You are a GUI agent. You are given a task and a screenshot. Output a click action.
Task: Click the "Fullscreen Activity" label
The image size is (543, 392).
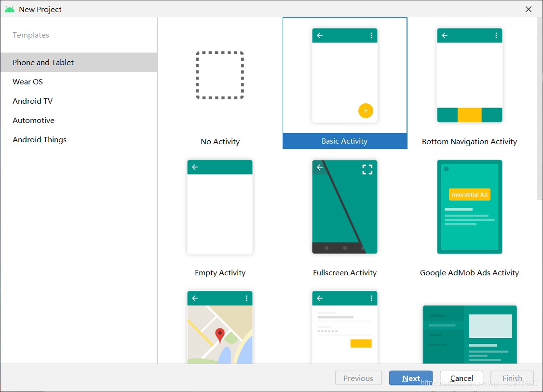pyautogui.click(x=345, y=272)
